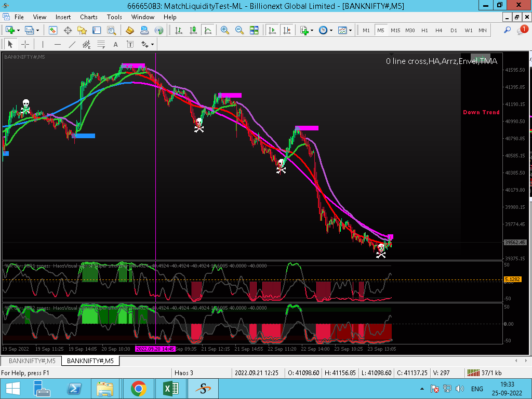Click the magenta date marker on time axis

click(x=155, y=349)
